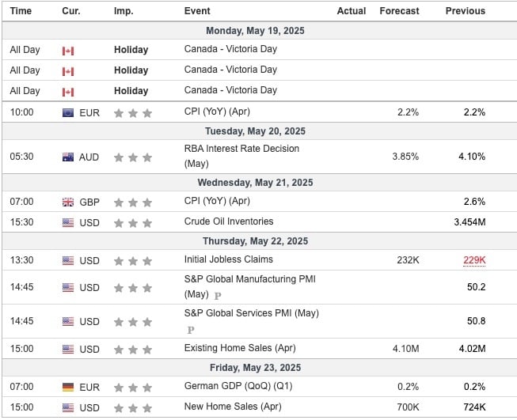The width and height of the screenshot is (517, 420).
Task: Open the New Home Sales (Apr) event
Action: click(x=233, y=407)
